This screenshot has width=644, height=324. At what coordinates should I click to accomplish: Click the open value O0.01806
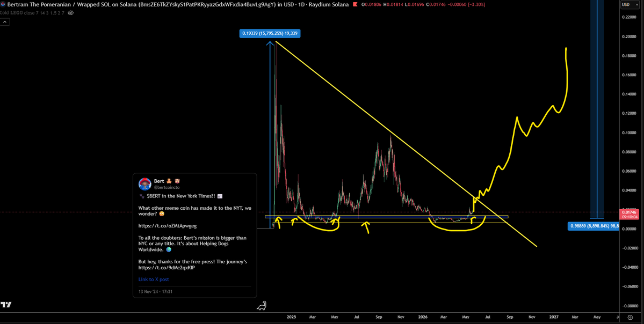(x=371, y=4)
